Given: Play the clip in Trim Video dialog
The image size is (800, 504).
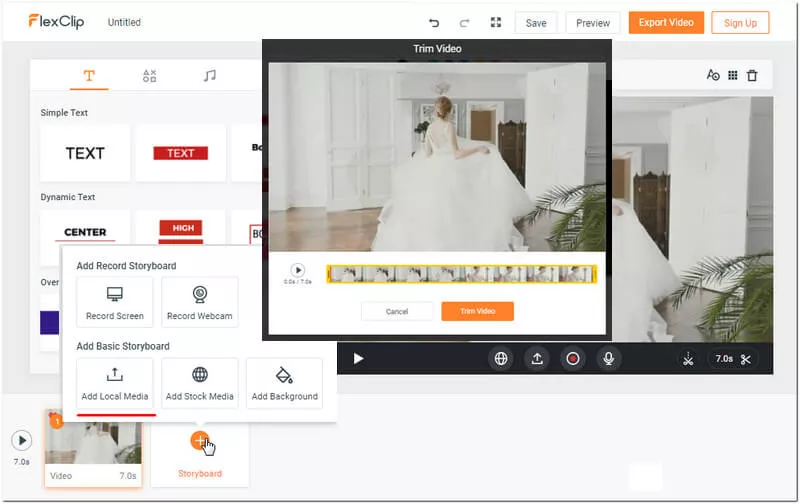Looking at the screenshot, I should 298,269.
